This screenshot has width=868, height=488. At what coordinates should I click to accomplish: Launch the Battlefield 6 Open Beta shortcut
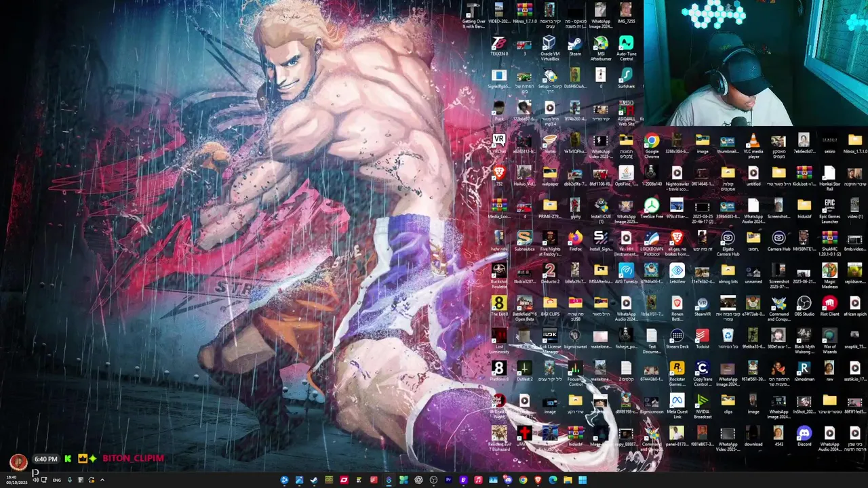pos(524,309)
